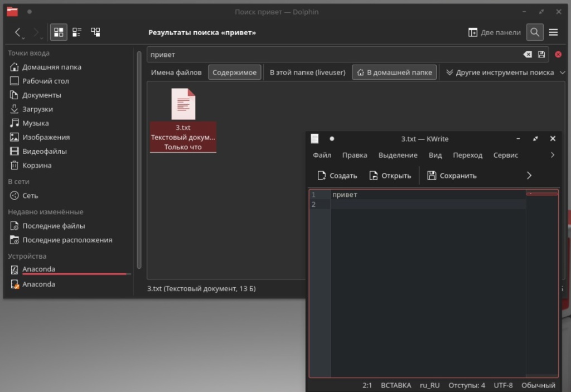Image resolution: width=571 pixels, height=392 pixels.
Task: Save the current search query
Action: (541, 55)
